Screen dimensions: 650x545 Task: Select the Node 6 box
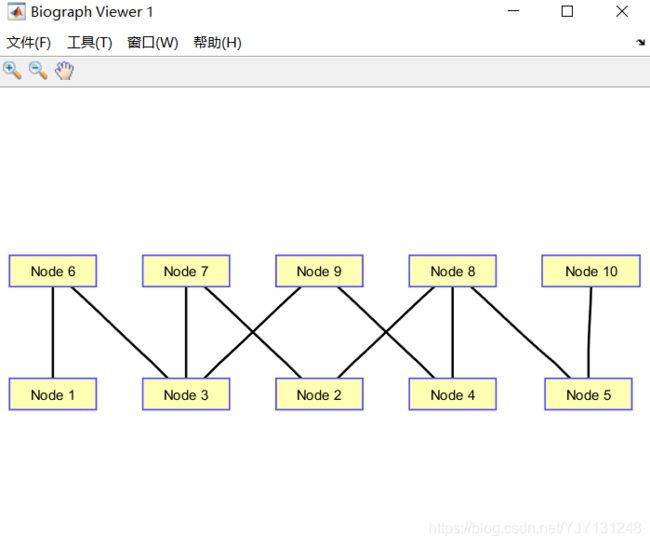[53, 271]
